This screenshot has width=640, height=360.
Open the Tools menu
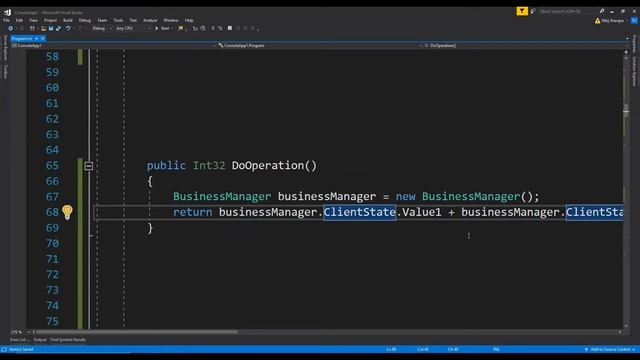coord(118,20)
